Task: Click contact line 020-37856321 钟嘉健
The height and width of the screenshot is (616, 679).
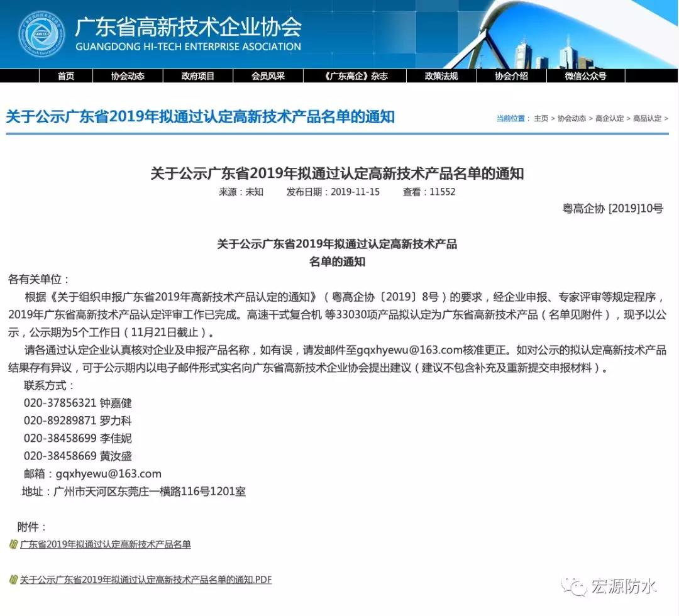Action: [x=78, y=403]
